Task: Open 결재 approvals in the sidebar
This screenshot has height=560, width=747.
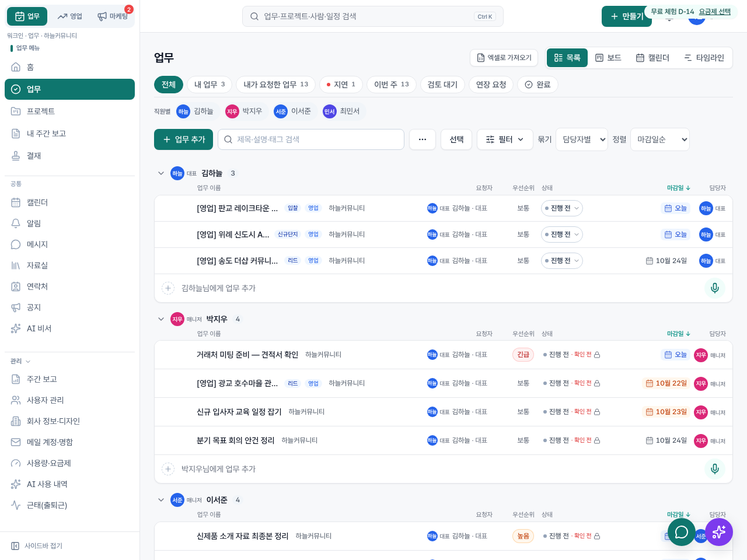Action: point(69,156)
